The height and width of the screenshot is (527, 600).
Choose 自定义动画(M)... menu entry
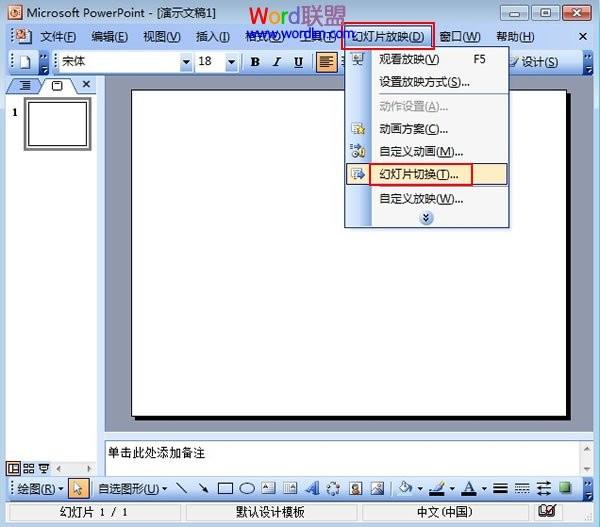(x=427, y=152)
